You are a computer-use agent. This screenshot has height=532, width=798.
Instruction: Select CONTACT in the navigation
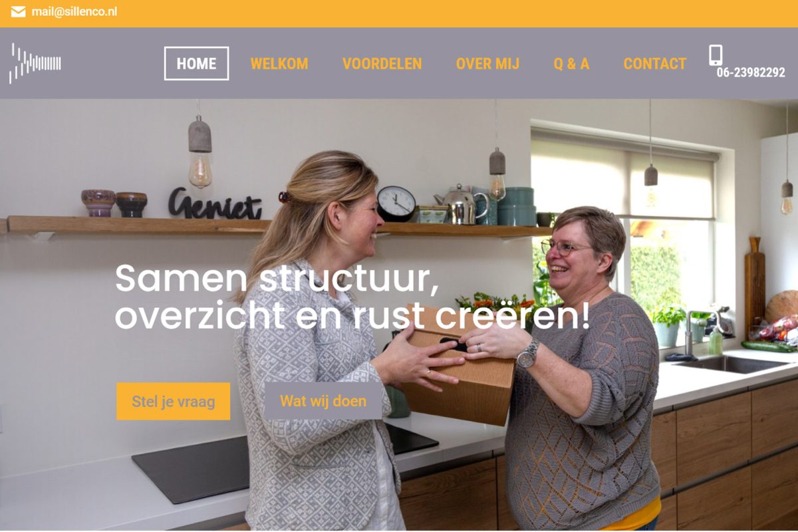(655, 64)
